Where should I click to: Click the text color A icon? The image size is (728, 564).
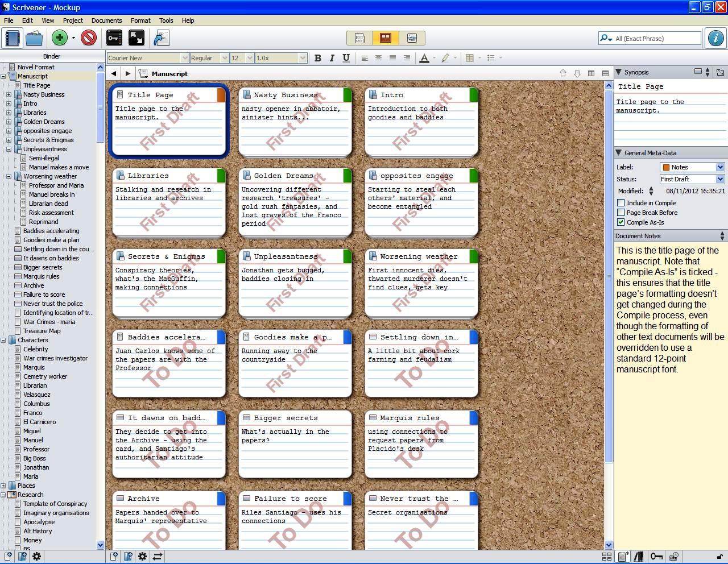[x=424, y=58]
